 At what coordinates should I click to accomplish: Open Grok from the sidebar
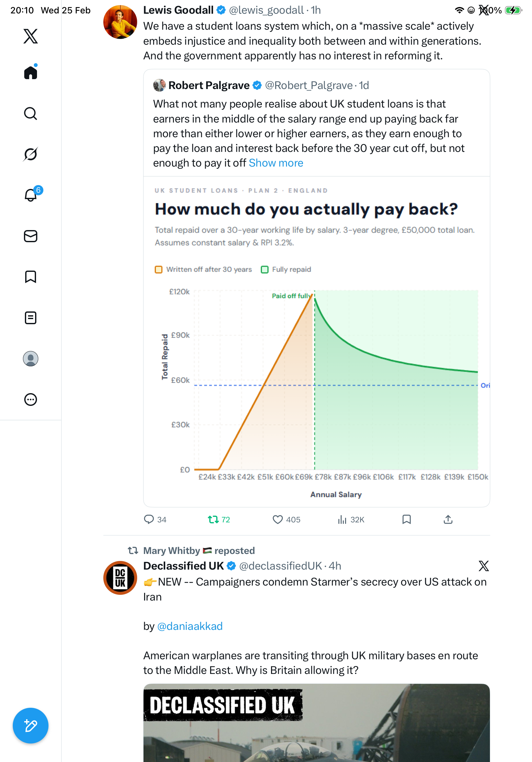(31, 154)
